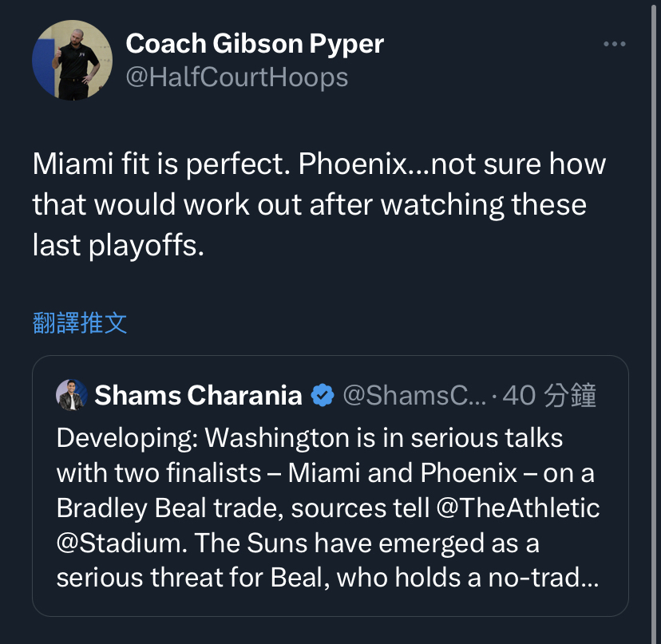Expand the truncated quoted tweet ending 'no-trad…'
661x644 pixels.
click(x=544, y=578)
